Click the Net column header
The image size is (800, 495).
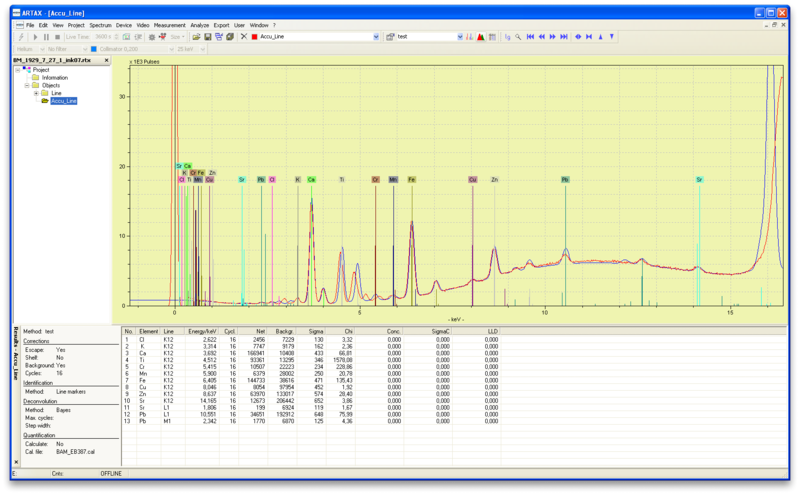pyautogui.click(x=253, y=331)
